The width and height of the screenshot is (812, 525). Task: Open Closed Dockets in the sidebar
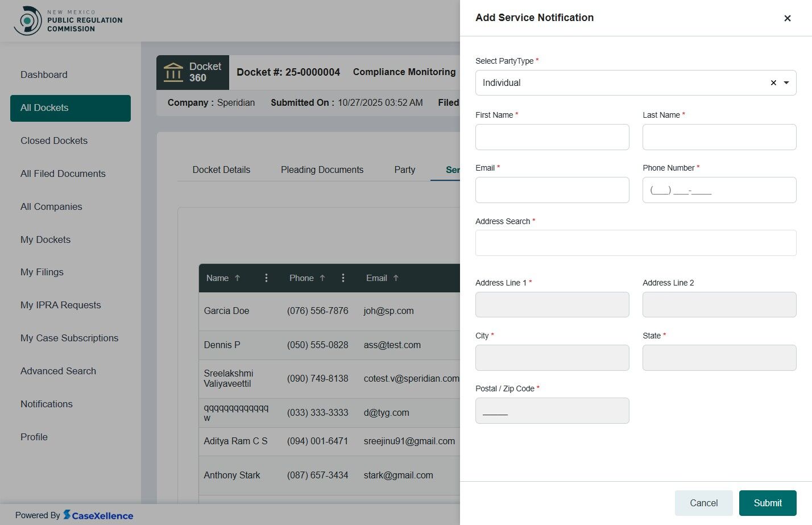point(54,140)
